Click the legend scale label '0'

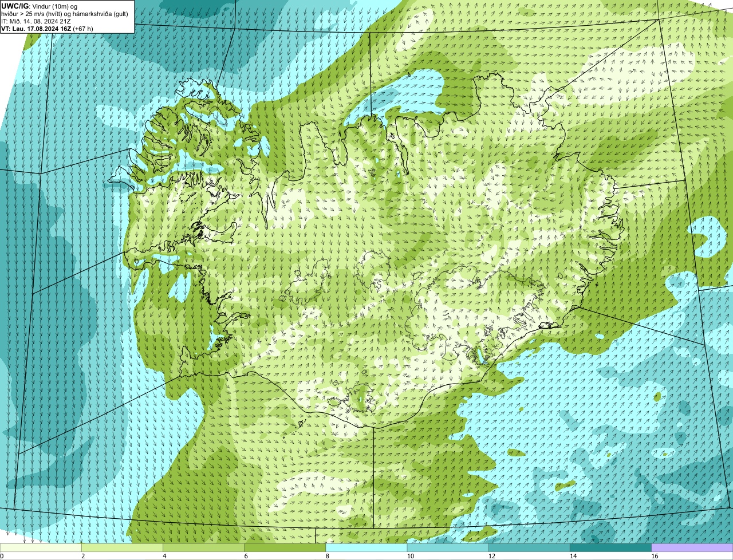tap(2, 556)
